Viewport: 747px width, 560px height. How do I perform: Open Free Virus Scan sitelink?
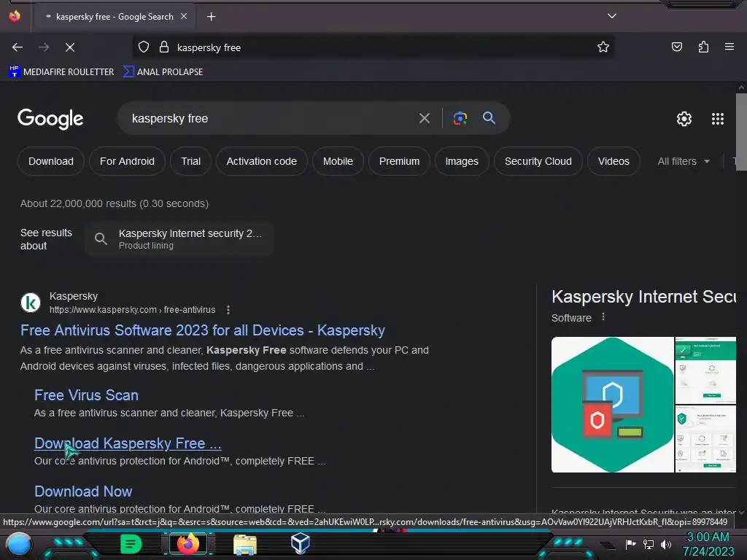click(86, 395)
